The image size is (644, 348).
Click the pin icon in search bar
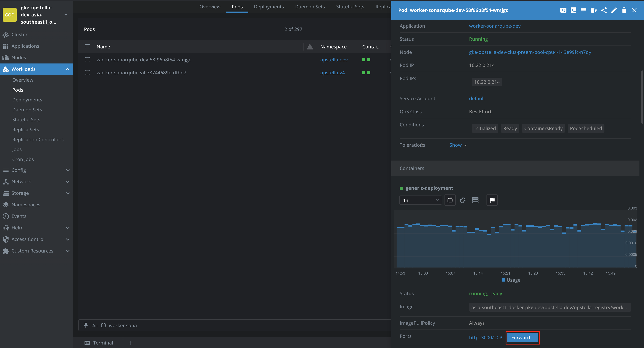[x=86, y=325]
